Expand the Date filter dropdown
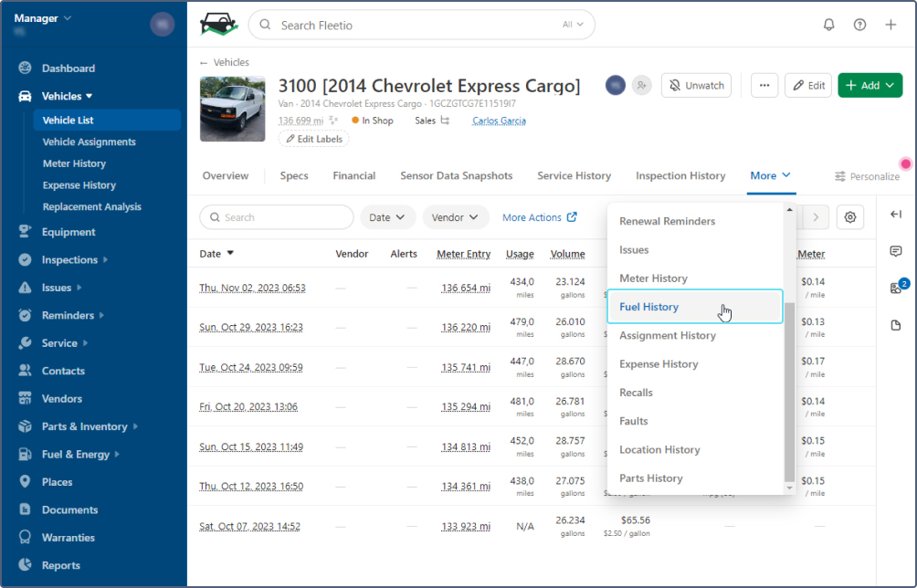 (x=388, y=217)
